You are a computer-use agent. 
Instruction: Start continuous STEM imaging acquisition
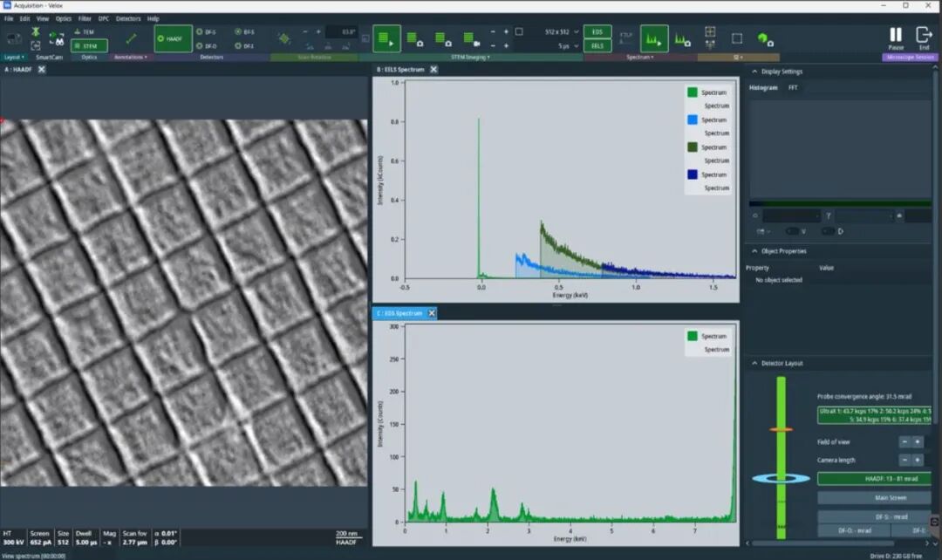[386, 38]
